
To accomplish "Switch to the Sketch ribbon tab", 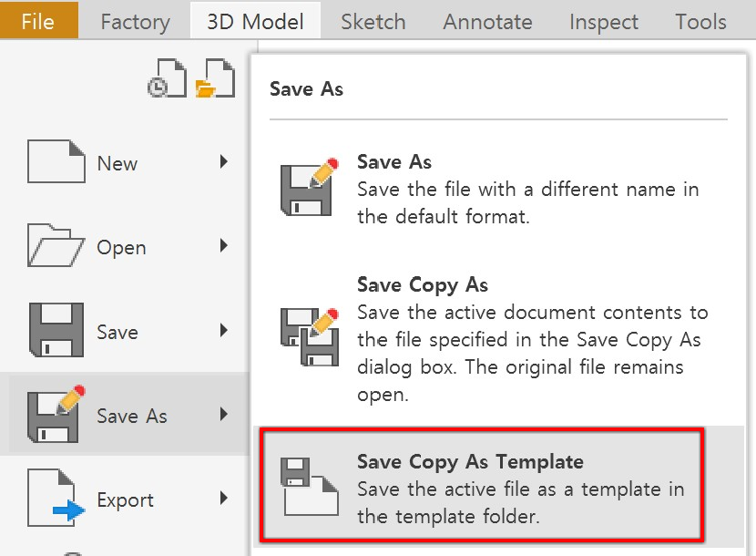I will 373,21.
